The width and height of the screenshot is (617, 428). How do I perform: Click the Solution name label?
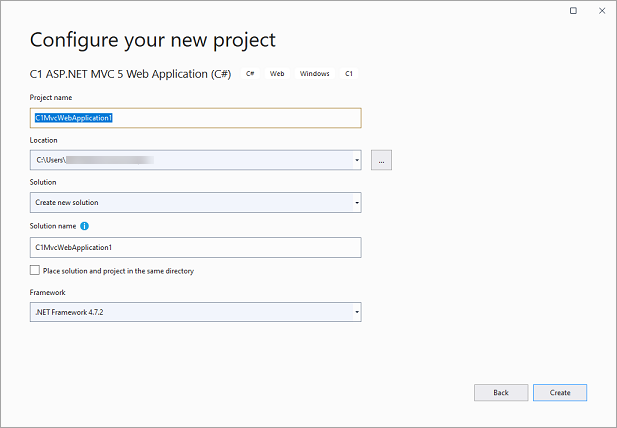point(53,226)
